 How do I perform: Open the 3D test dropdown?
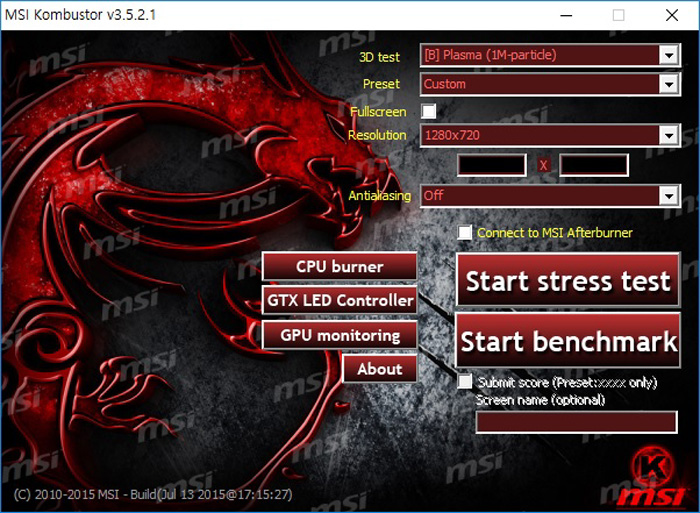point(550,55)
